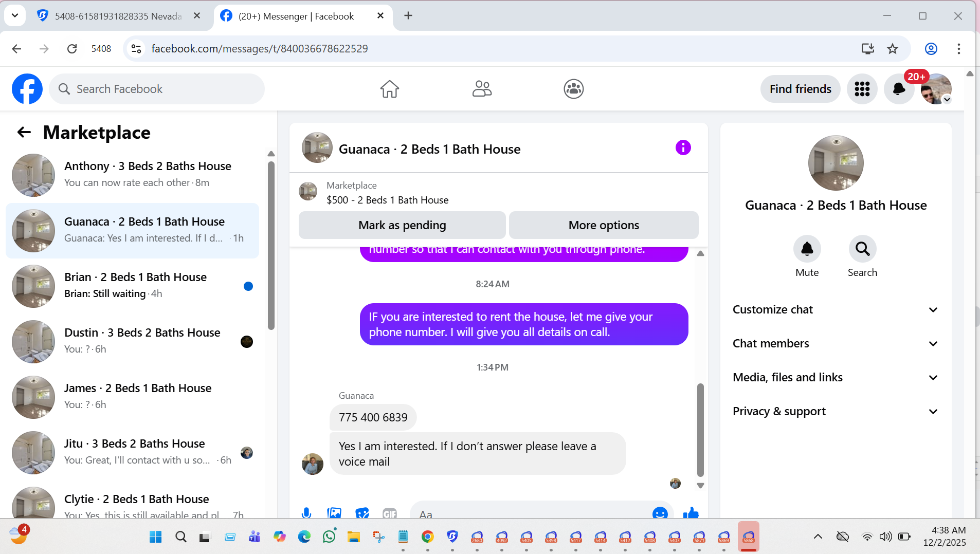Viewport: 980px width, 554px height.
Task: Open Chrome three-dot menu
Action: click(959, 49)
